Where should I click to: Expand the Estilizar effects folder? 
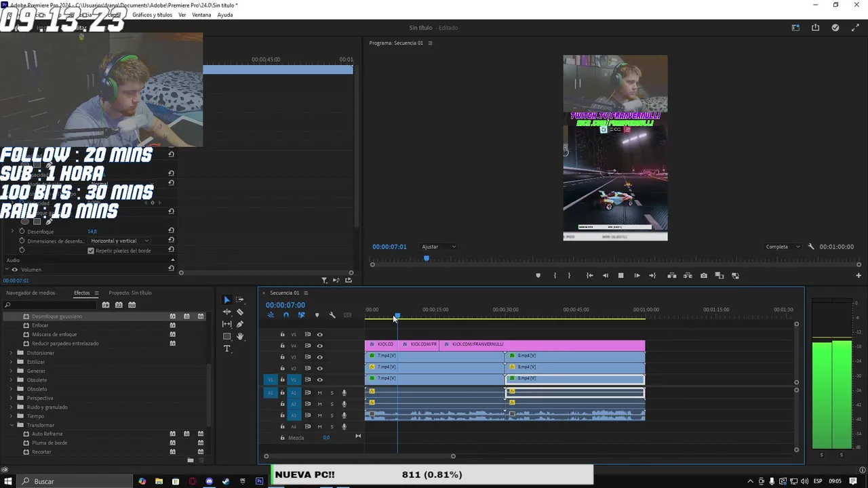[x=12, y=362]
